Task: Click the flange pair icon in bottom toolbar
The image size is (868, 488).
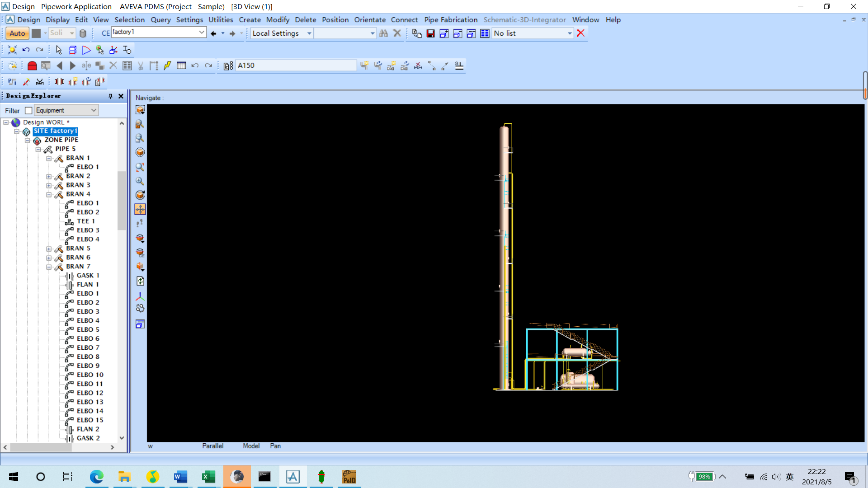Action: coord(59,81)
